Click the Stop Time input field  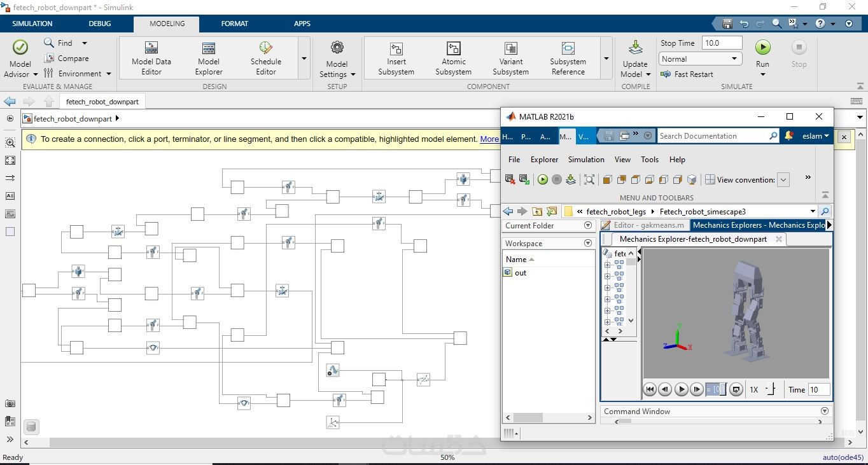(722, 43)
